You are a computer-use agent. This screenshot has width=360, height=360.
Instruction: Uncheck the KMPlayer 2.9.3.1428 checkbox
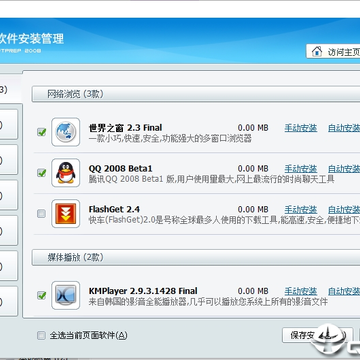click(x=41, y=295)
